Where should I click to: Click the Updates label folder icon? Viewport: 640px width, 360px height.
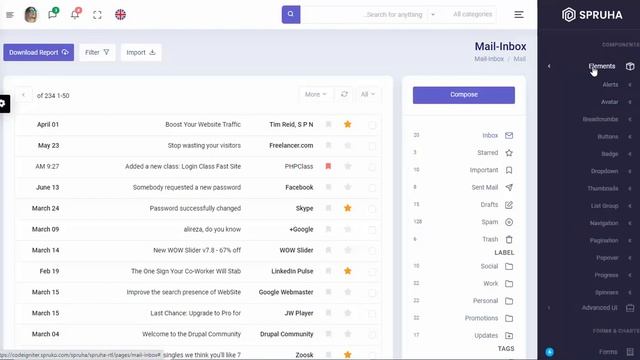[509, 336]
